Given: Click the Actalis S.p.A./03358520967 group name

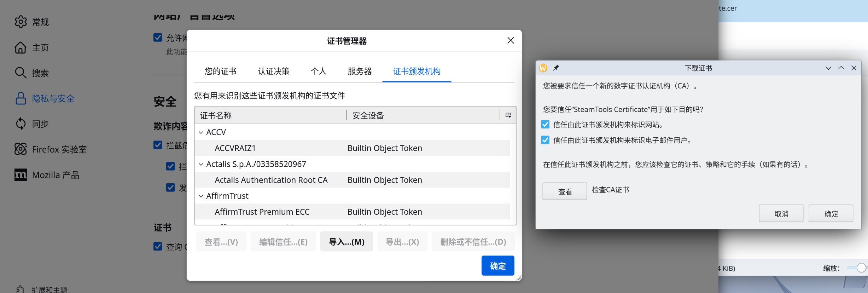Looking at the screenshot, I should pyautogui.click(x=256, y=164).
